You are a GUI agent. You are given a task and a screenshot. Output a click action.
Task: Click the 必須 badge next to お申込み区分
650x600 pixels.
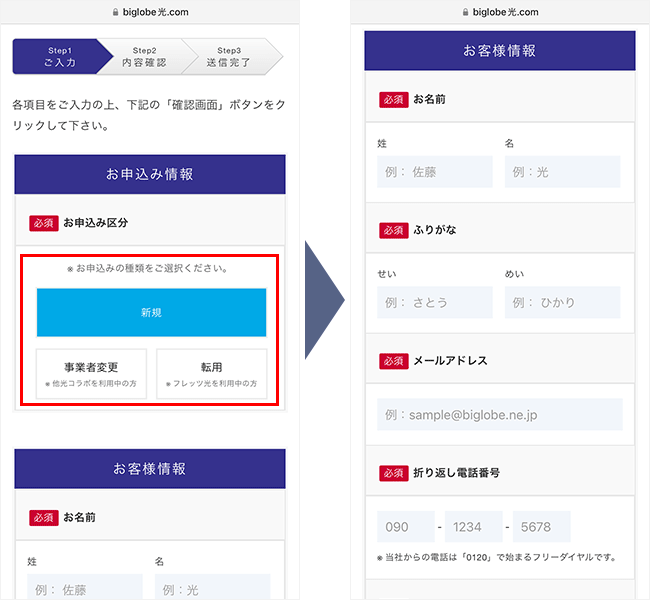pyautogui.click(x=44, y=223)
